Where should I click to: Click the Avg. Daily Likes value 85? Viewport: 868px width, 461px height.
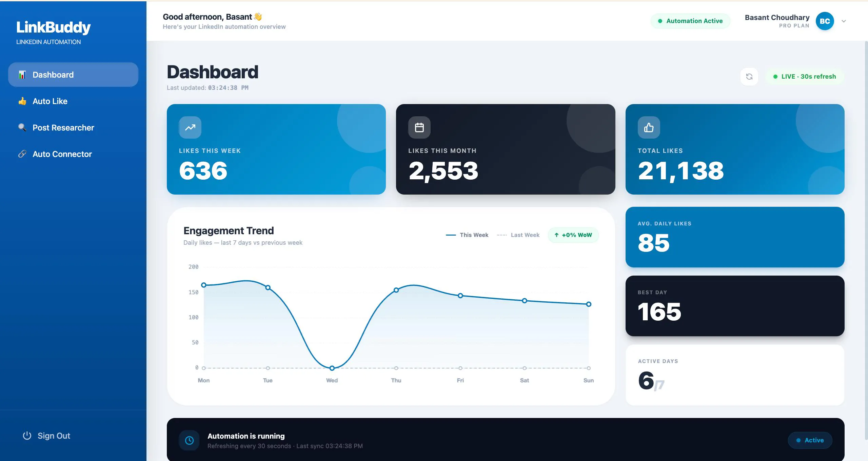tap(653, 243)
